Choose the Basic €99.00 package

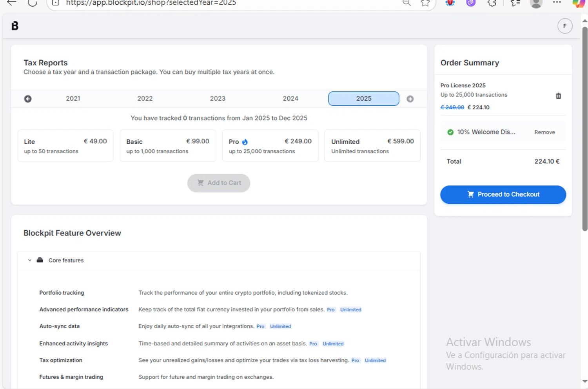[168, 146]
